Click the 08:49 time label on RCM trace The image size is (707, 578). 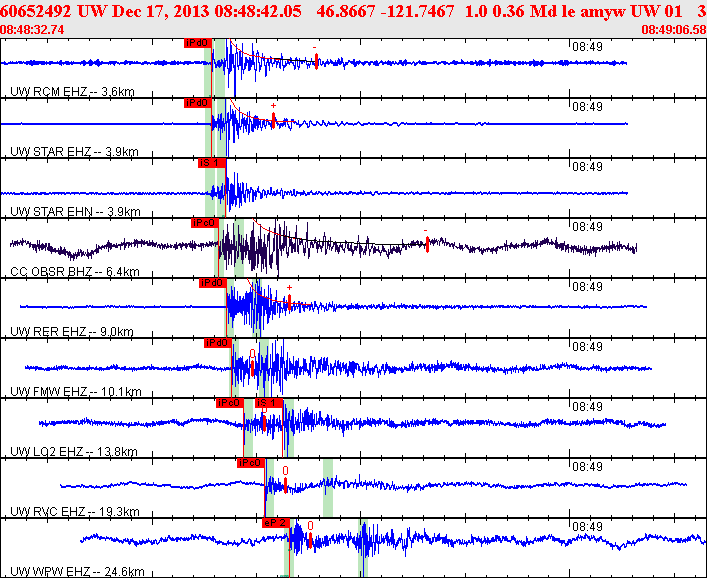[587, 46]
